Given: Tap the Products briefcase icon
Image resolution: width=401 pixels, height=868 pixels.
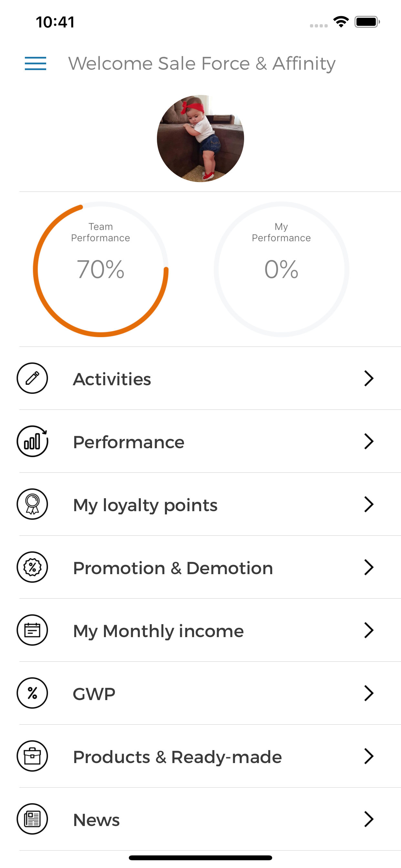Looking at the screenshot, I should click(x=32, y=756).
